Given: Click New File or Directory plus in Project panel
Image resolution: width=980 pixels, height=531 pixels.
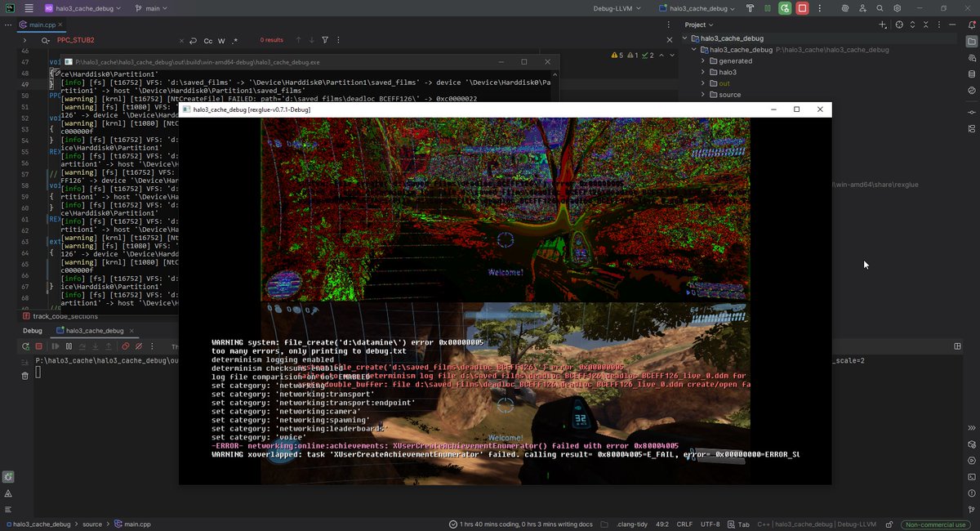Looking at the screenshot, I should 883,25.
